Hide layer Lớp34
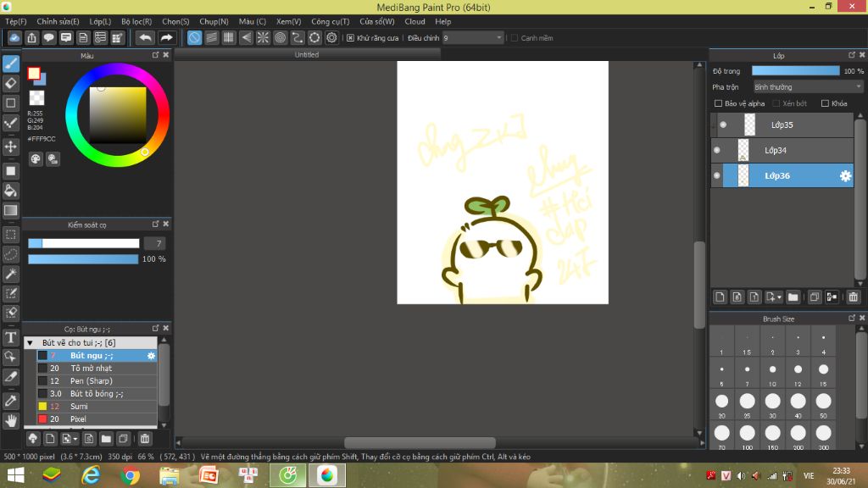This screenshot has height=488, width=868. (x=717, y=151)
